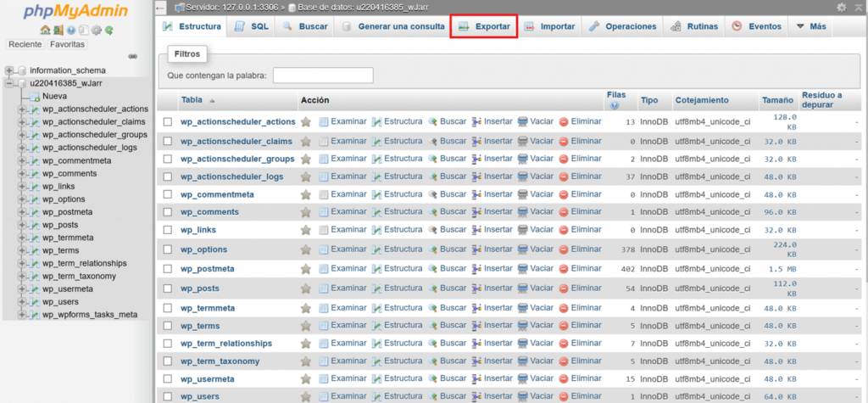Check the wp_postmeta checkbox
The width and height of the screenshot is (868, 403).
[x=168, y=269]
